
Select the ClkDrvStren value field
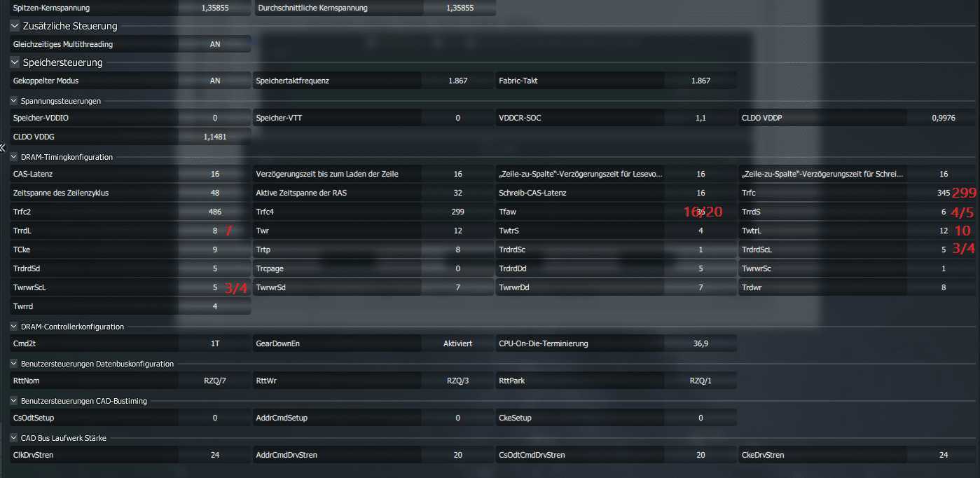215,455
